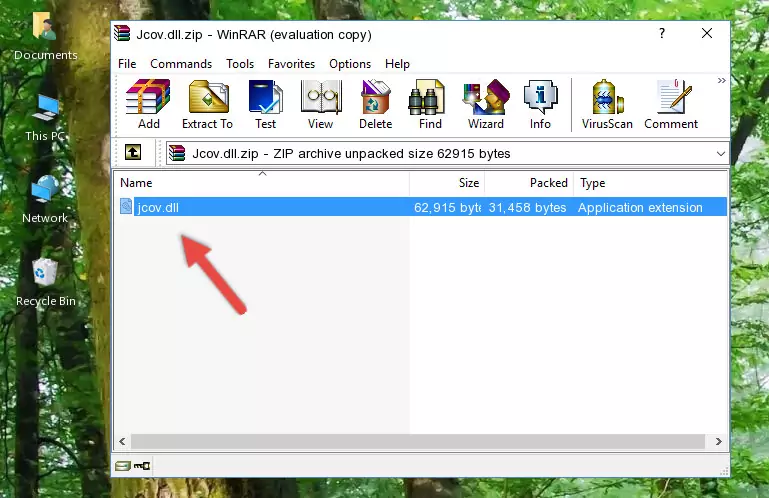Click the Delete toolbar icon
Viewport: 769px width, 498px height.
(x=376, y=105)
